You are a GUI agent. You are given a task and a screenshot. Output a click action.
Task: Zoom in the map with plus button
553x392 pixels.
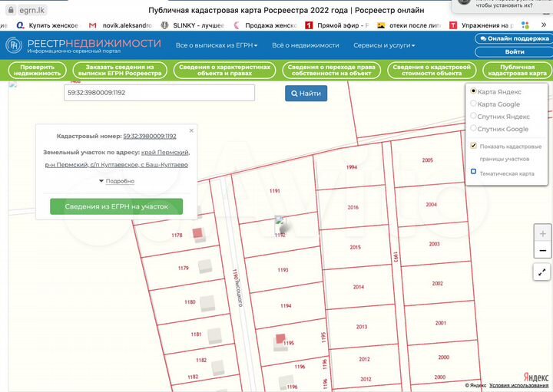542,232
